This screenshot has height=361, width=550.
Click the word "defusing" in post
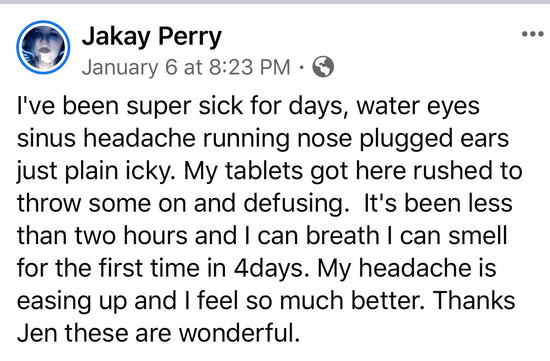294,204
